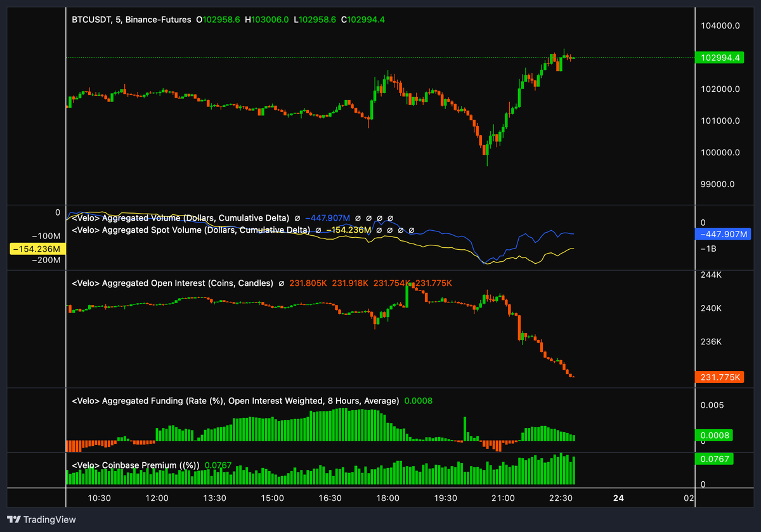Click the green 102994.4 current price label
The width and height of the screenshot is (761, 532).
click(720, 58)
